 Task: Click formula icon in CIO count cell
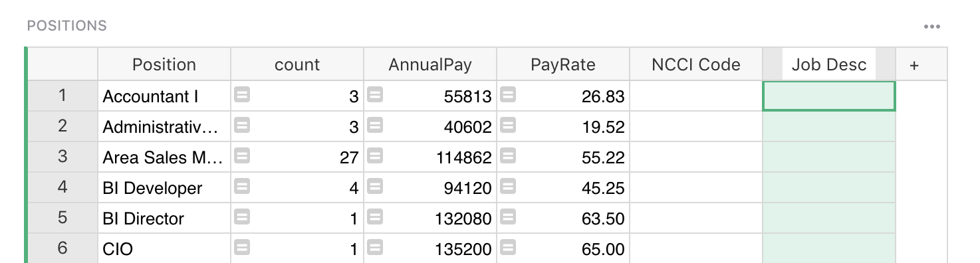[x=242, y=248]
